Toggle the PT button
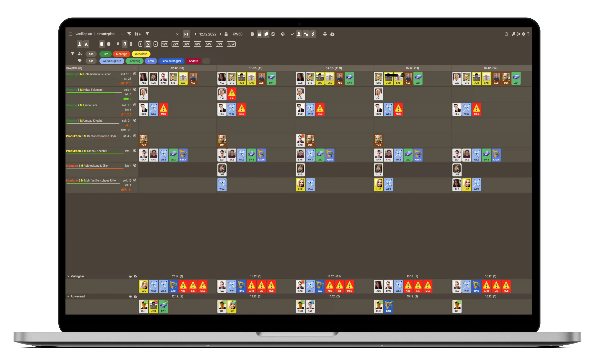This screenshot has height=364, width=592. tap(186, 34)
